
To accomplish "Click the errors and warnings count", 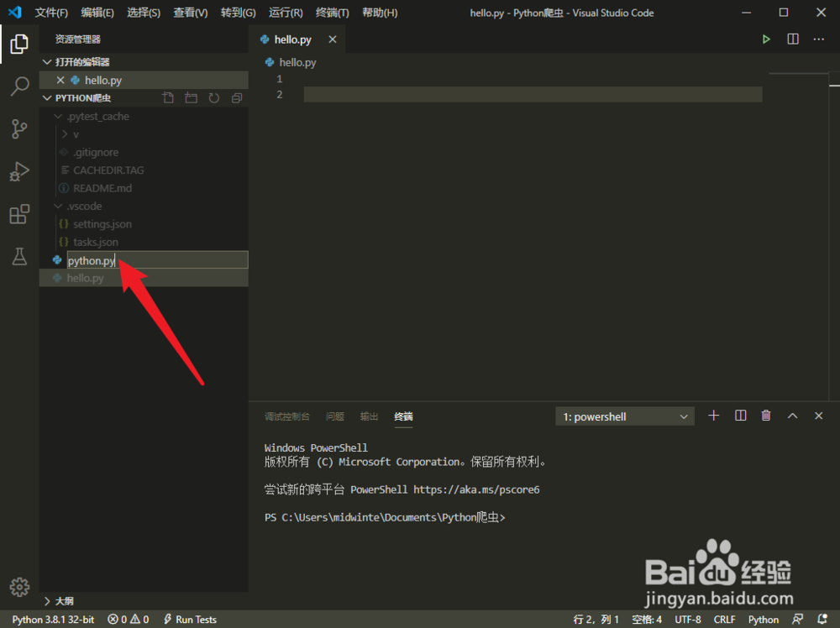I will tap(128, 619).
